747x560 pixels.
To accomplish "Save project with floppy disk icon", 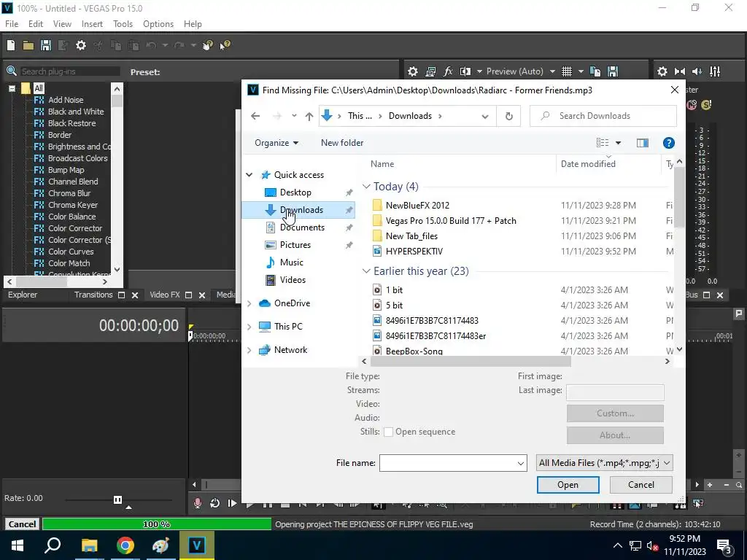I will coord(46,45).
